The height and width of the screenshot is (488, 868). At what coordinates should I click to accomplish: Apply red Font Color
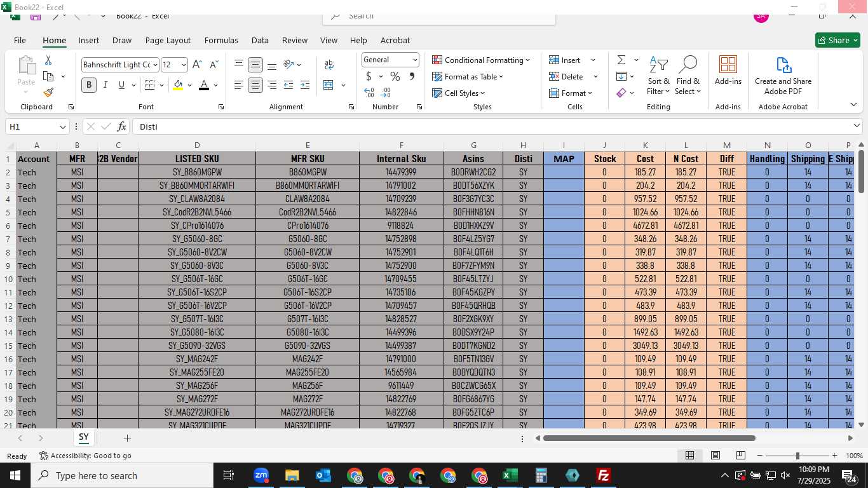pos(204,85)
